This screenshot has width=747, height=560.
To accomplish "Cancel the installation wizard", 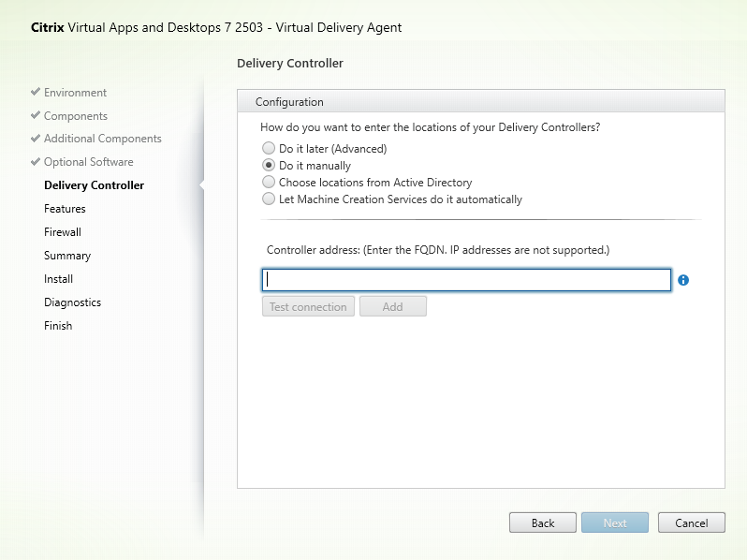I will [691, 523].
